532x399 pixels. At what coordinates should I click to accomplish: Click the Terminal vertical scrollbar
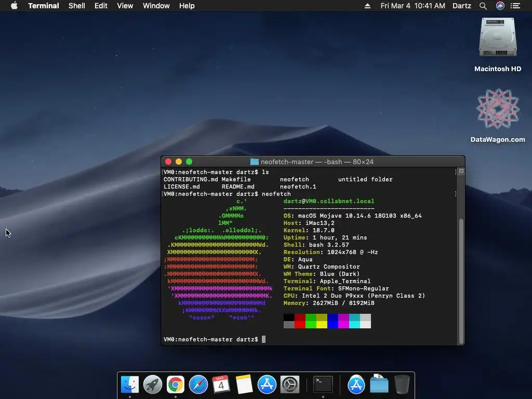point(461,282)
